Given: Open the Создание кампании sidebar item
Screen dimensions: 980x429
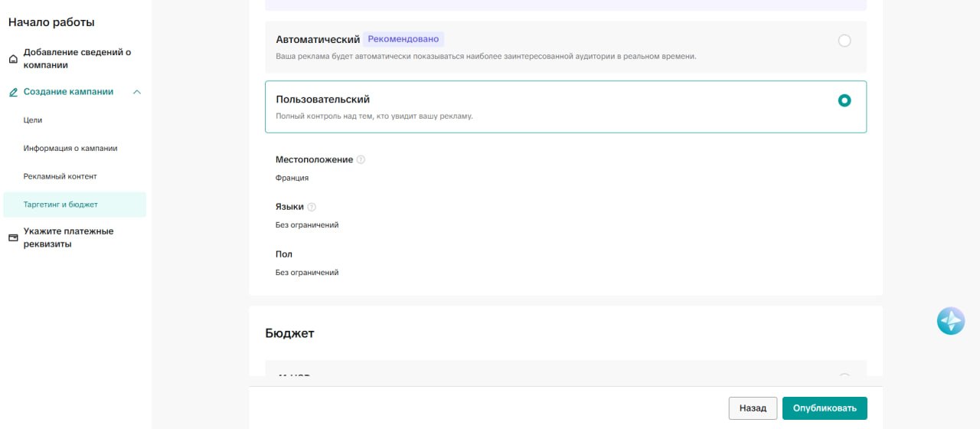Looking at the screenshot, I should pos(68,92).
